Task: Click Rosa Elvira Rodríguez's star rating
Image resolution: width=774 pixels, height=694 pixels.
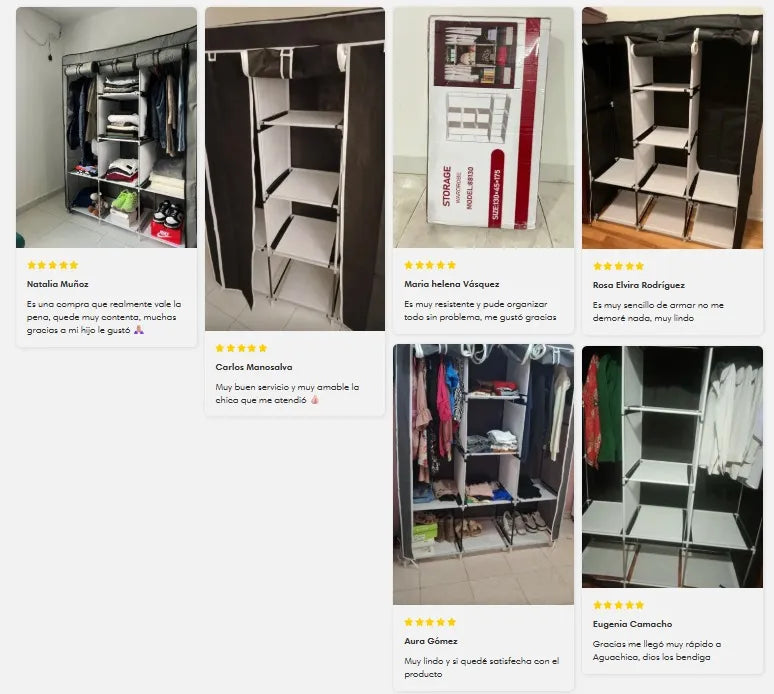Action: (x=619, y=266)
